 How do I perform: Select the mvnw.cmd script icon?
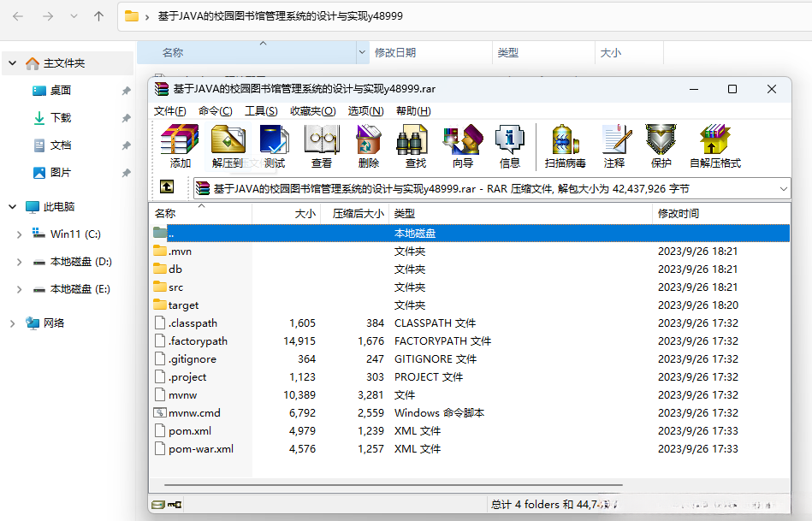(x=160, y=412)
